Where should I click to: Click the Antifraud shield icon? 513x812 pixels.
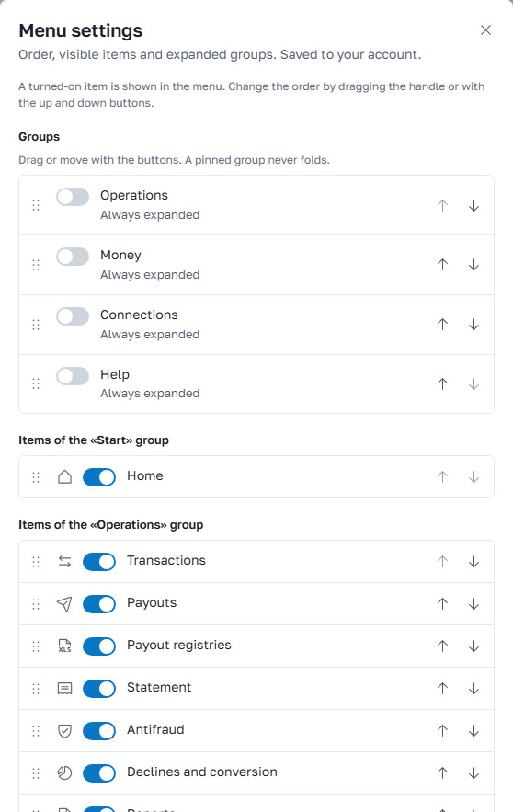[64, 731]
